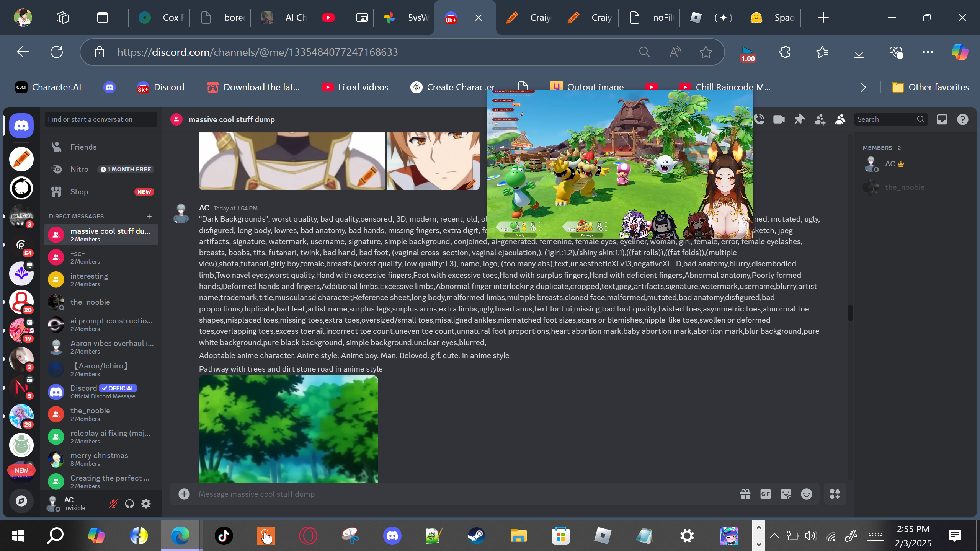Add this page to favorites star
980x551 pixels.
(706, 52)
